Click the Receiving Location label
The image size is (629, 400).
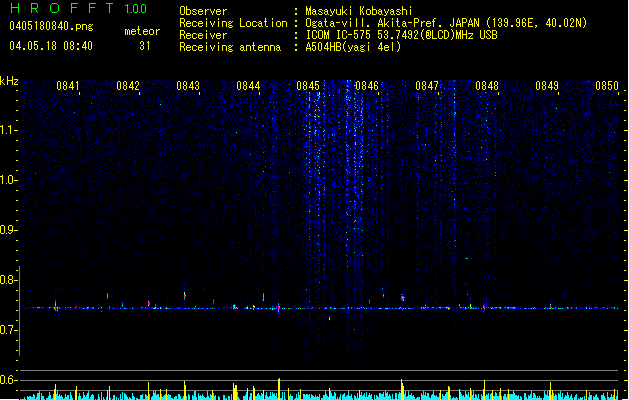(x=233, y=23)
